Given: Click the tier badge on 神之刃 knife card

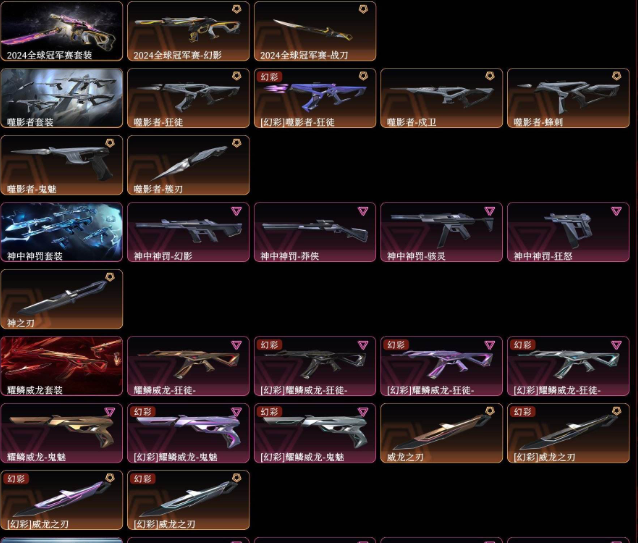Looking at the screenshot, I should click(x=110, y=277).
